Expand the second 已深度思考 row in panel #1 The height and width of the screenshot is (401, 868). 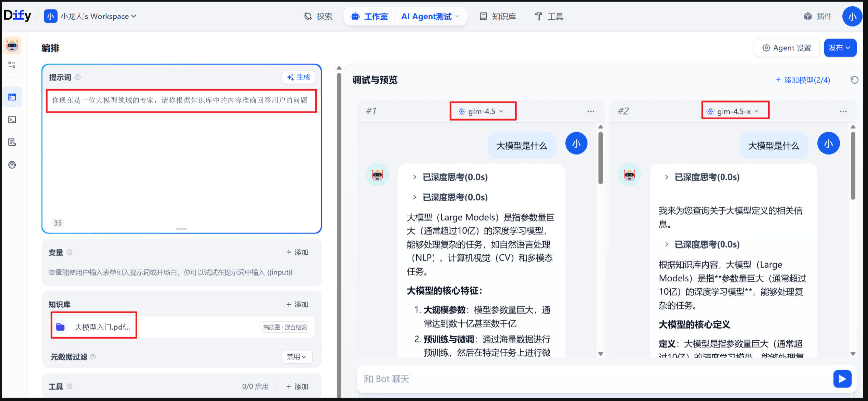(x=450, y=197)
